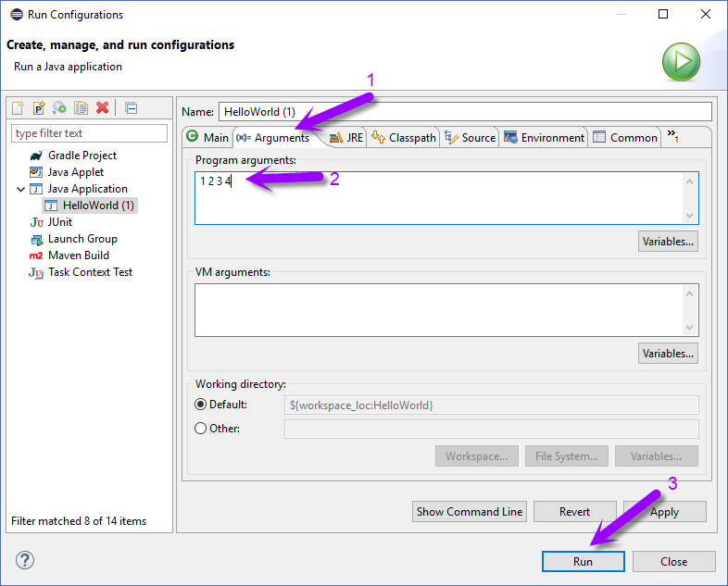Select Gradle Project in the tree

82,156
